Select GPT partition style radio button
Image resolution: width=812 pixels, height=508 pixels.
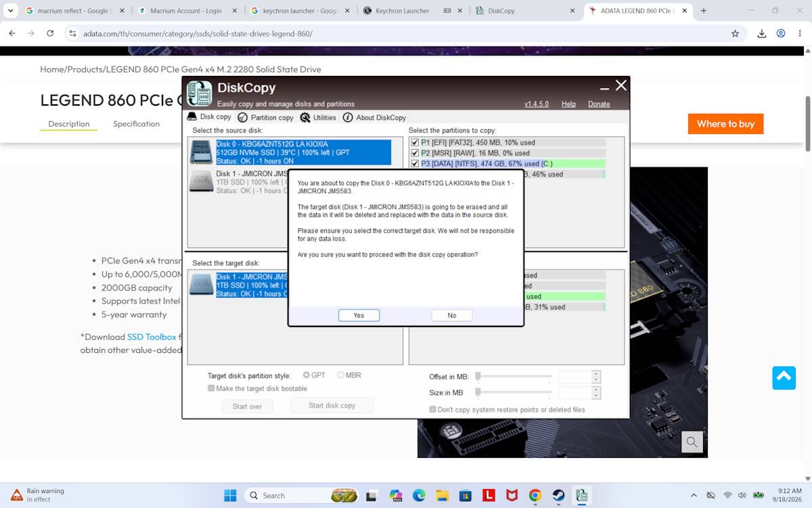tap(307, 375)
